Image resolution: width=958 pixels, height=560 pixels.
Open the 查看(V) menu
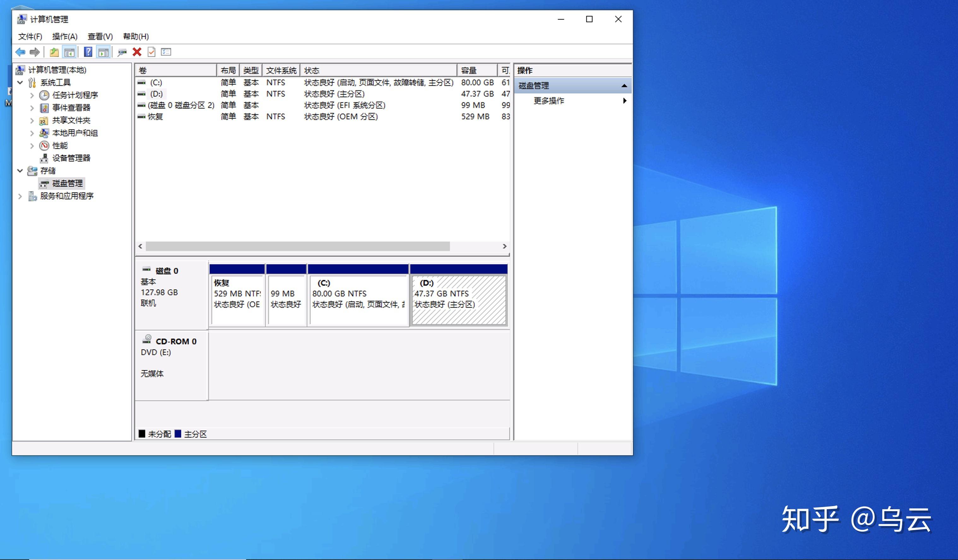(100, 37)
